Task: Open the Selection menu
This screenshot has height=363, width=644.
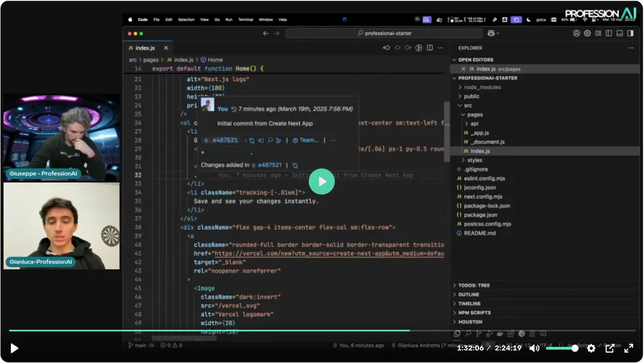Action: pyautogui.click(x=186, y=20)
